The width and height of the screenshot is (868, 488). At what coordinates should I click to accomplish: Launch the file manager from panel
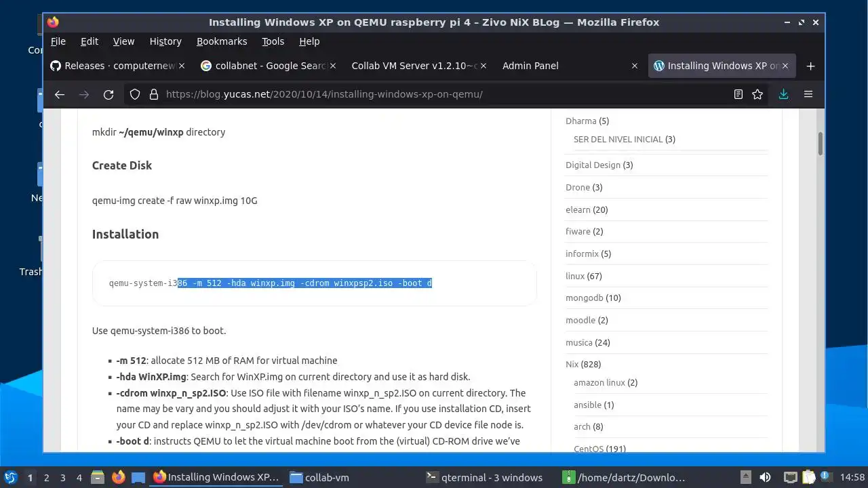tap(98, 477)
